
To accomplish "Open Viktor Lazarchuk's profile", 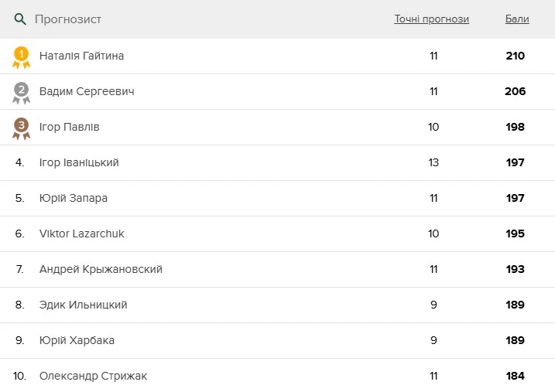I will pos(81,234).
